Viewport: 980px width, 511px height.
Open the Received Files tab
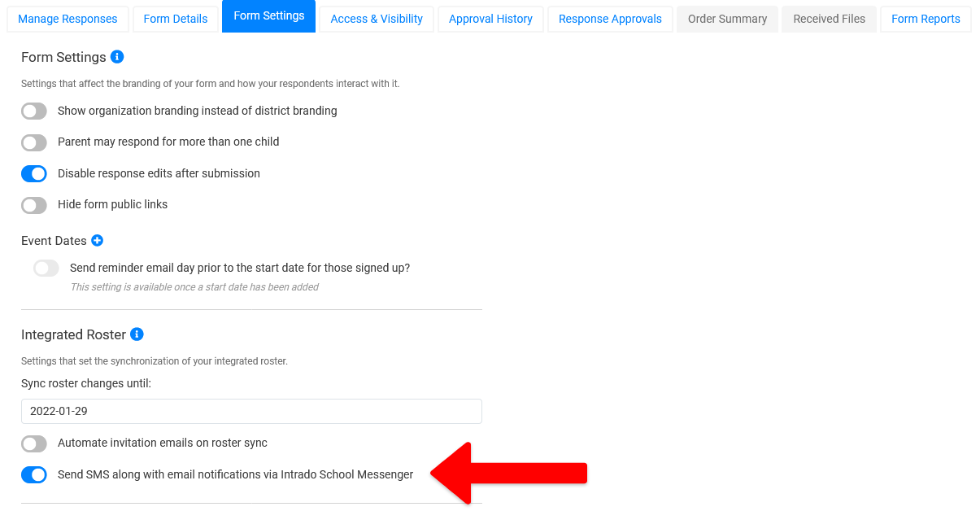pos(829,19)
